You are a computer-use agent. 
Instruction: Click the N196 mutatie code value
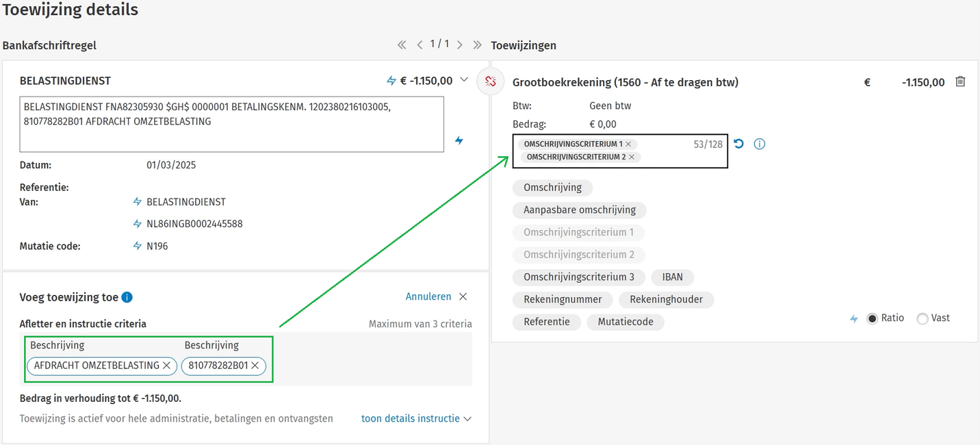point(157,246)
